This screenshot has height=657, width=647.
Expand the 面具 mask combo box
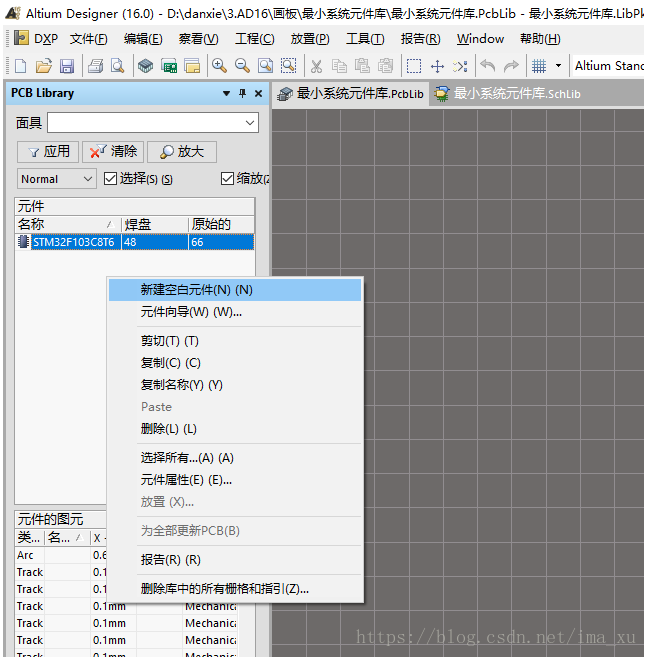[x=250, y=123]
